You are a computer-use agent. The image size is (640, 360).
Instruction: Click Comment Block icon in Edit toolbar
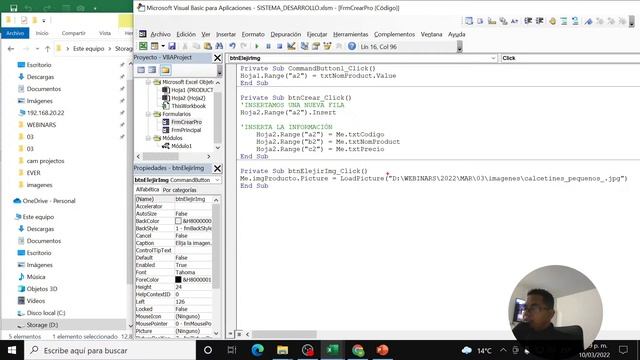point(564,21)
